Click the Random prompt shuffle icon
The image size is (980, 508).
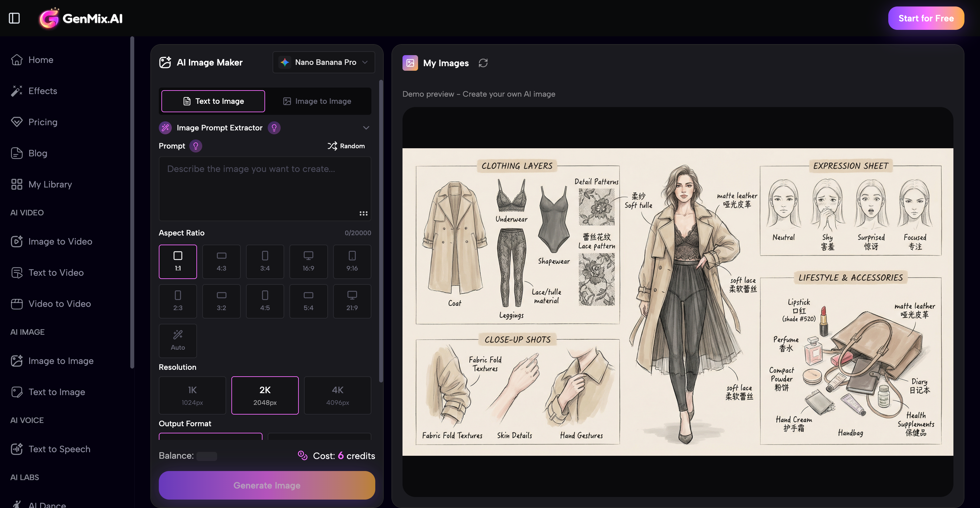(x=332, y=146)
